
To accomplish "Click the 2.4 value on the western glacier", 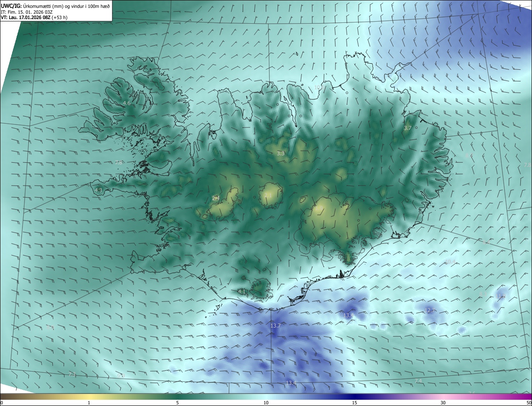I will pos(216,198).
